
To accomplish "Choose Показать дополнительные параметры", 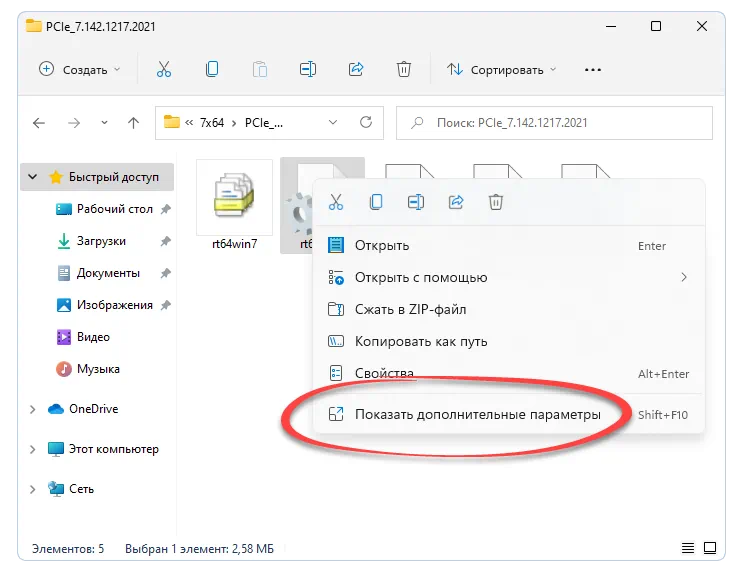I will [509, 415].
